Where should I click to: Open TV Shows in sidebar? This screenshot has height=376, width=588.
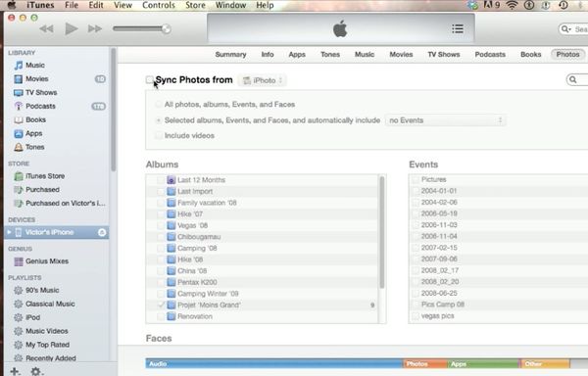pyautogui.click(x=41, y=92)
